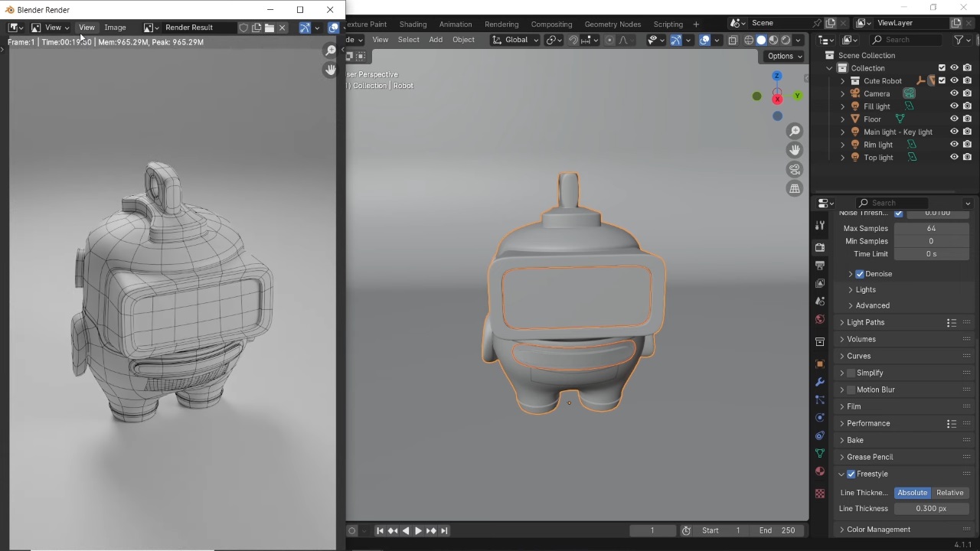Open the Output Properties tab
The height and width of the screenshot is (551, 980).
[x=820, y=265]
